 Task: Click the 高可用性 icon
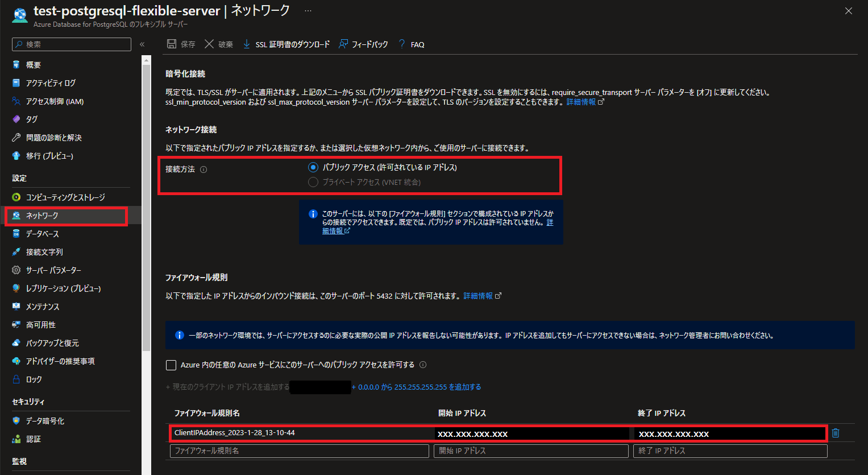pyautogui.click(x=16, y=325)
